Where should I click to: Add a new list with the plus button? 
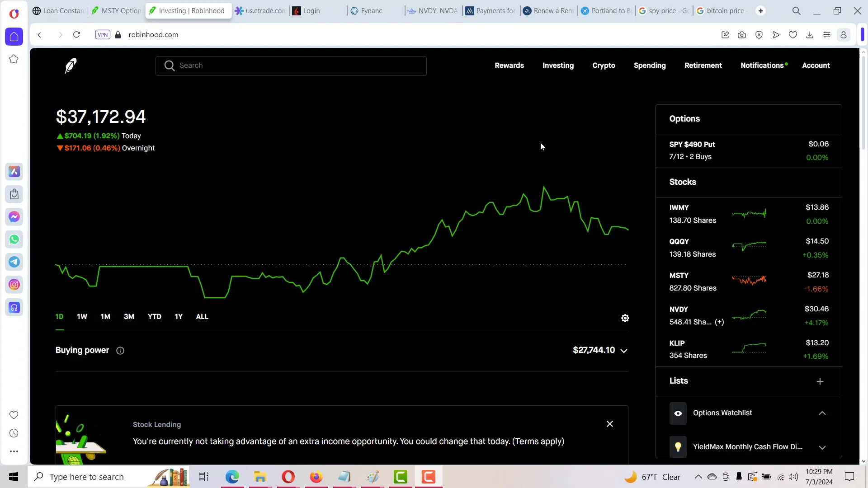(820, 381)
